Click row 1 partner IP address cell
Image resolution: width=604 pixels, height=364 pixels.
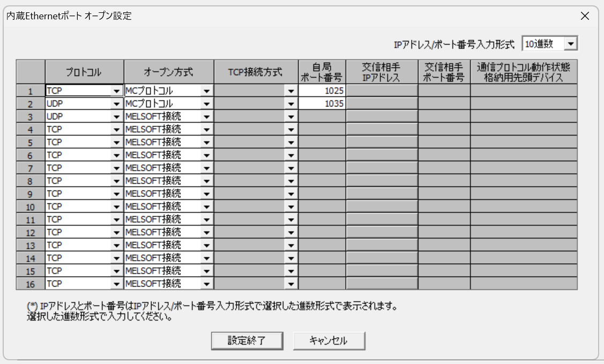click(x=382, y=91)
